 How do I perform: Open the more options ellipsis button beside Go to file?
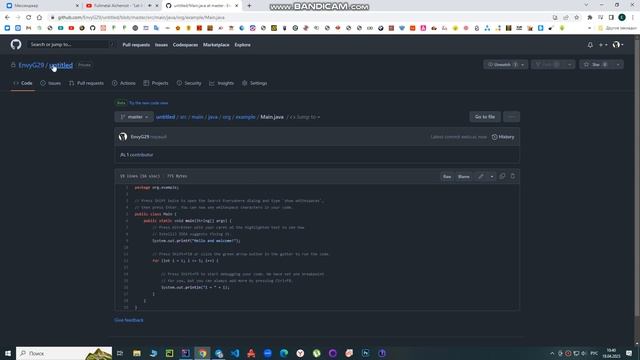(x=511, y=117)
